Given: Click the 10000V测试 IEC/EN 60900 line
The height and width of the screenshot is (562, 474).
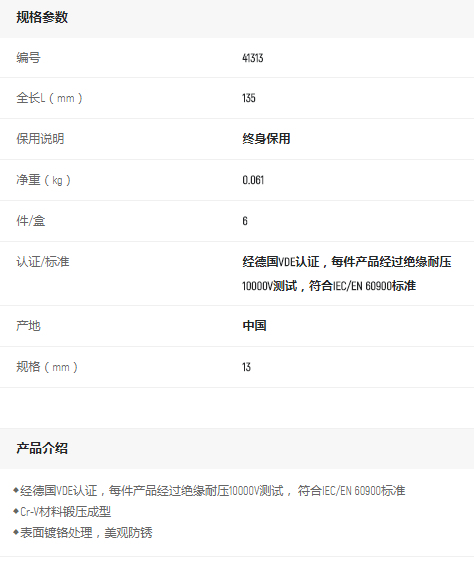Looking at the screenshot, I should [x=329, y=286].
